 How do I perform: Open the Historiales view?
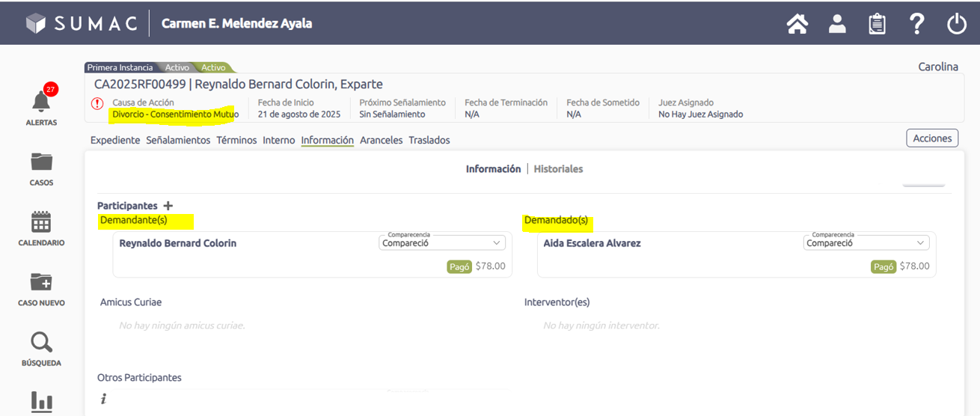tap(558, 169)
